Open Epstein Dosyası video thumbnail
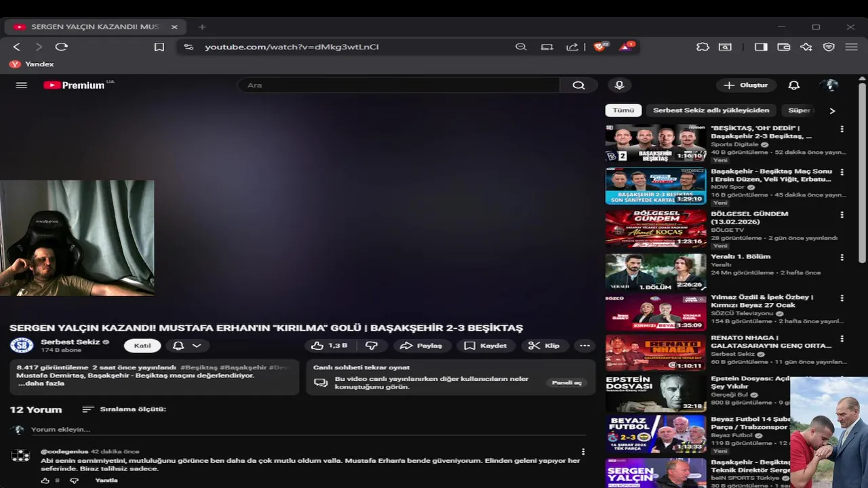 656,393
